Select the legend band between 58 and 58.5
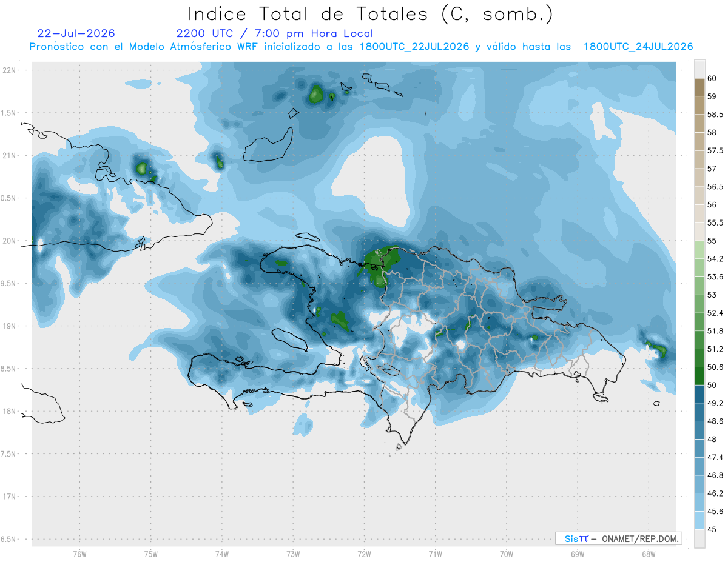The image size is (728, 562). 699,124
